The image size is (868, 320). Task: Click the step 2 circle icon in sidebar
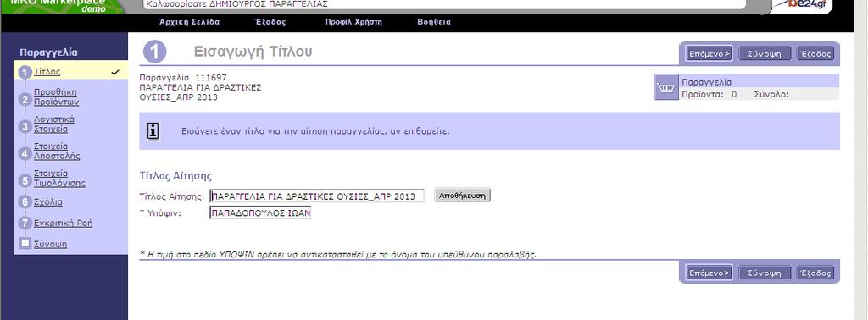(25, 100)
